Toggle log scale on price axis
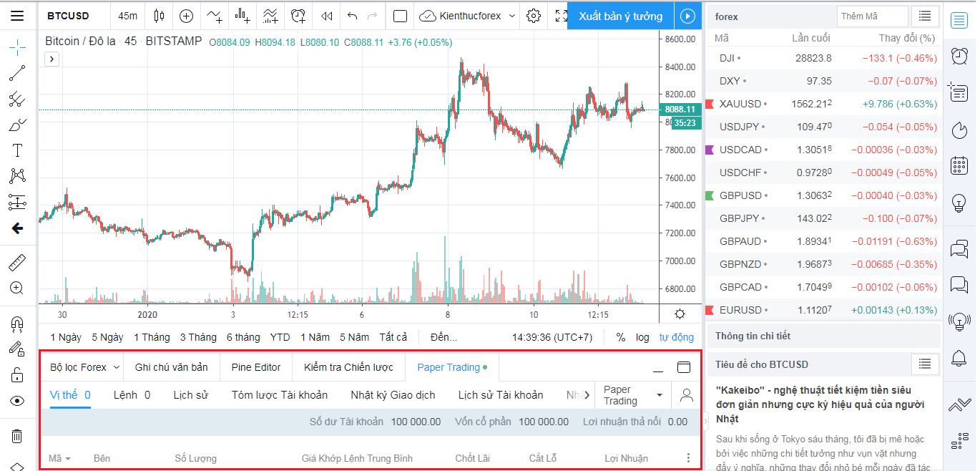980x471 pixels. click(x=642, y=337)
